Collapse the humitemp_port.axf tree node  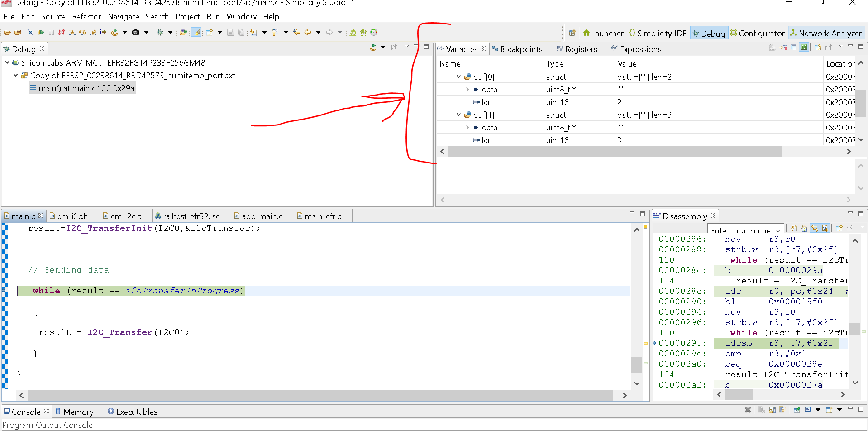click(x=15, y=75)
